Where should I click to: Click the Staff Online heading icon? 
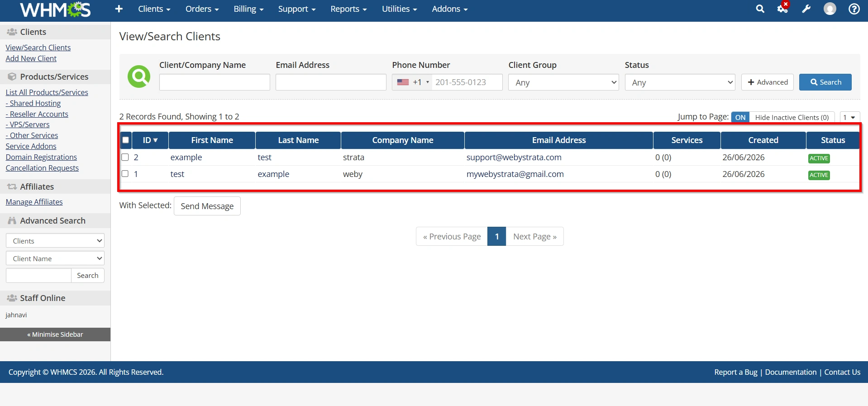click(12, 298)
